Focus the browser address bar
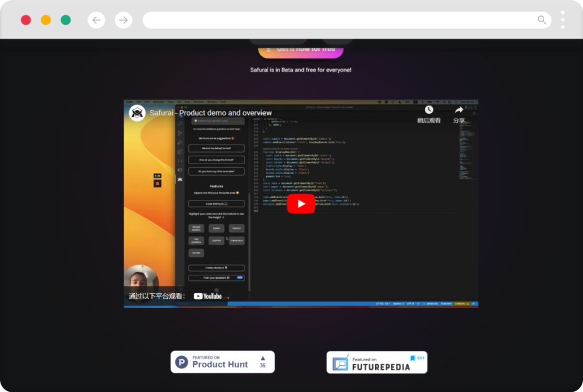 pyautogui.click(x=347, y=20)
